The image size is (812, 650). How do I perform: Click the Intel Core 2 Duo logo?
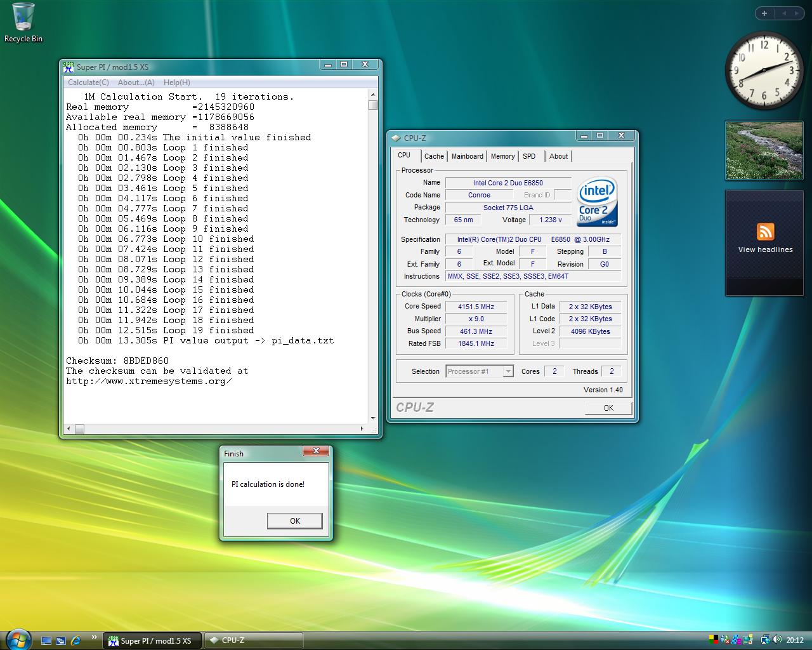[x=597, y=201]
